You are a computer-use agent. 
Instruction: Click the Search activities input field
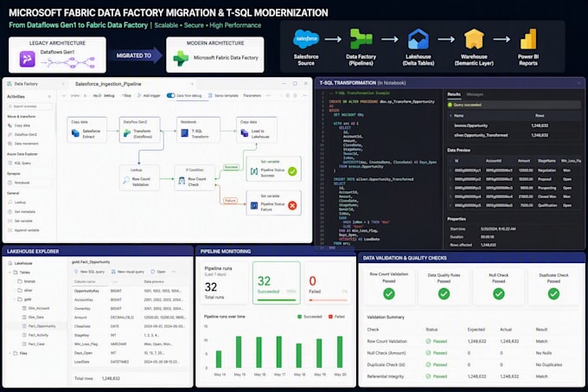click(x=29, y=106)
